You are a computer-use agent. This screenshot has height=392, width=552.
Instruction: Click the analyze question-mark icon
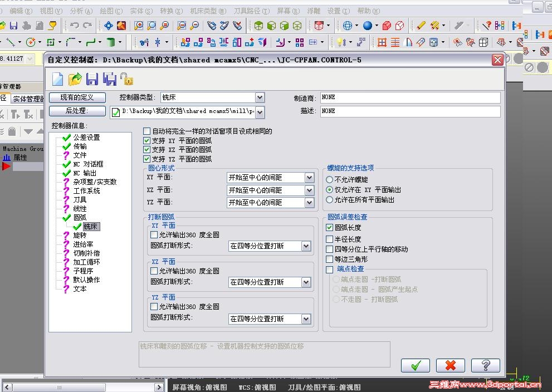[x=486, y=26]
